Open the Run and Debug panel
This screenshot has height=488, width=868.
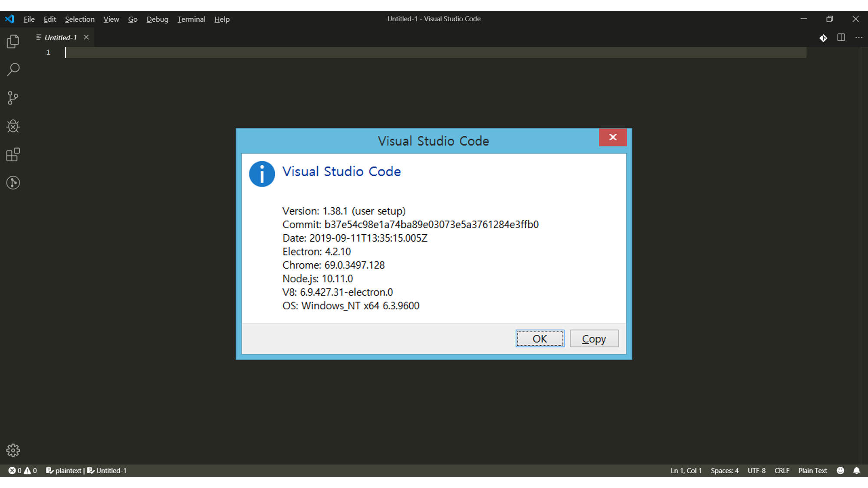coord(13,126)
